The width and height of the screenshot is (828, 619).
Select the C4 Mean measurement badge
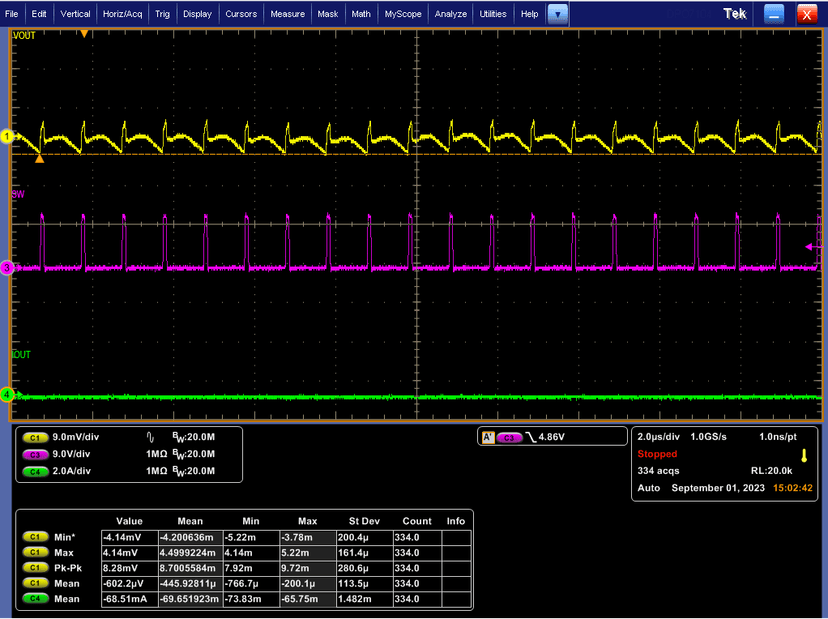[36, 599]
